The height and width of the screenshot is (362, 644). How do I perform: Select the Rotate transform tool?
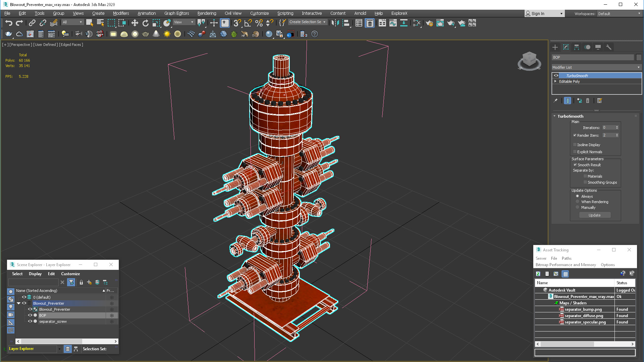coord(145,23)
